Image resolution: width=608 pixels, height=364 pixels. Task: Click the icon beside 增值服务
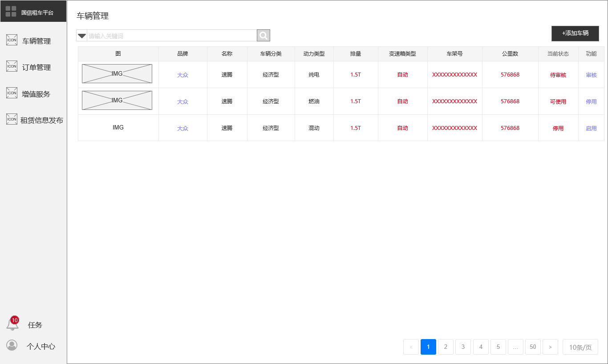point(12,93)
